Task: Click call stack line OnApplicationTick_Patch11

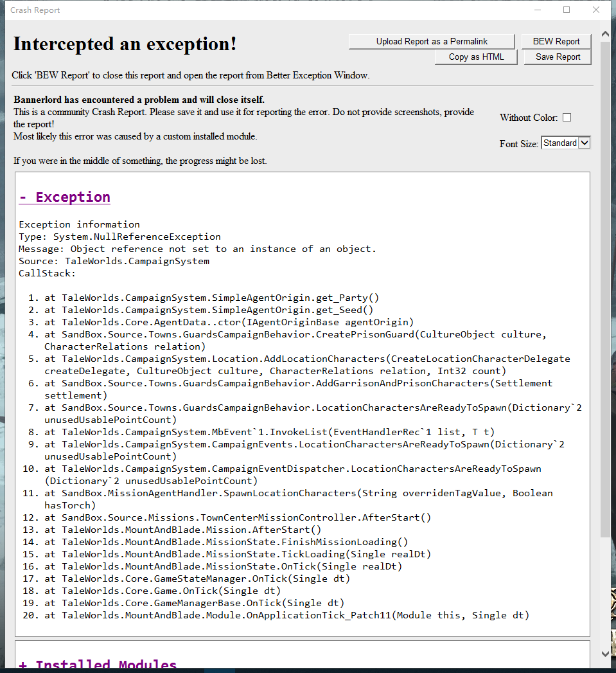Action: (287, 616)
